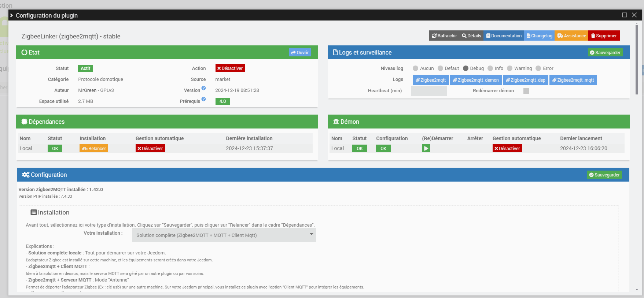644x298 pixels.
Task: Open the Zigbee2mqtt_mqtt log
Action: 573,80
